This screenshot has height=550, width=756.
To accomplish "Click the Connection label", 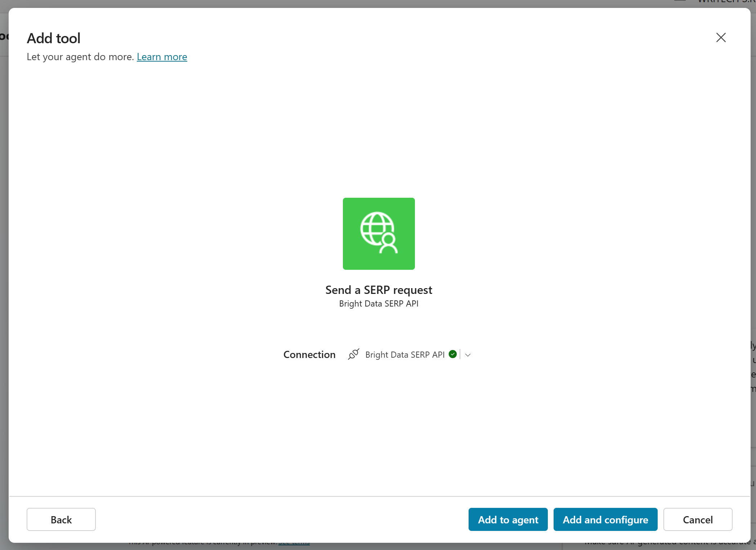I will pos(309,354).
